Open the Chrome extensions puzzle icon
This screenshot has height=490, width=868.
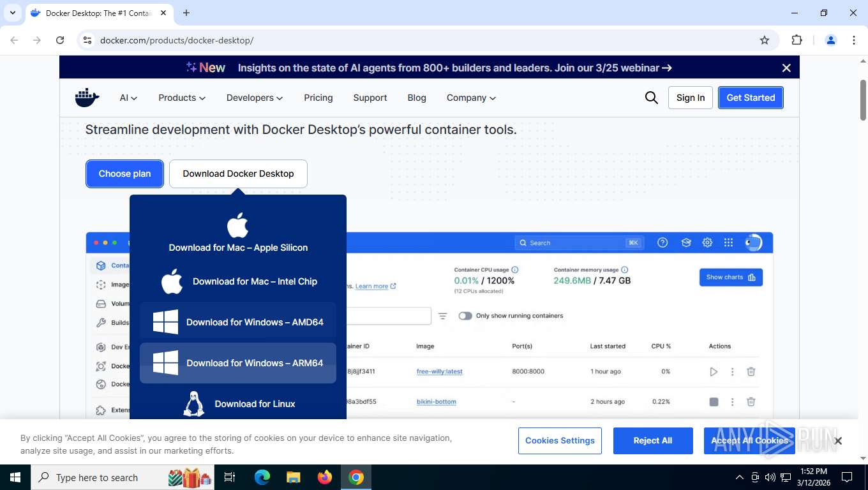pos(797,40)
